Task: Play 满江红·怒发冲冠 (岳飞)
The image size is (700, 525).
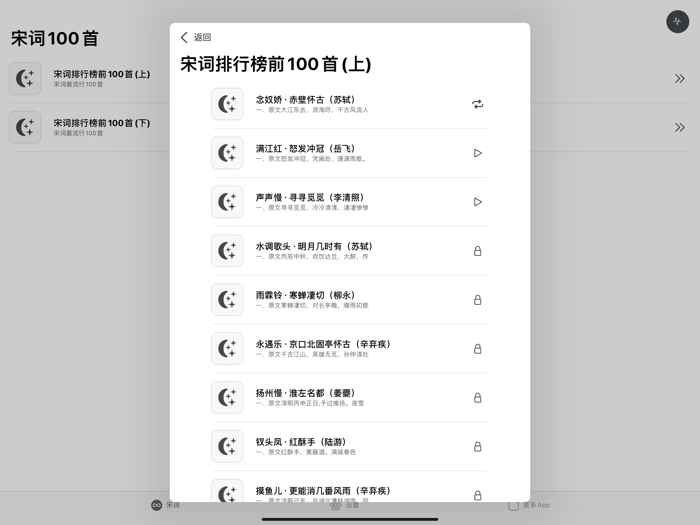Action: pos(477,153)
